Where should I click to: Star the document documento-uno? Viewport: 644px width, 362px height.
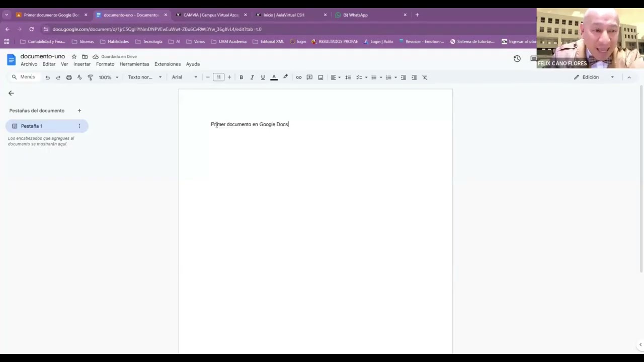(x=74, y=57)
